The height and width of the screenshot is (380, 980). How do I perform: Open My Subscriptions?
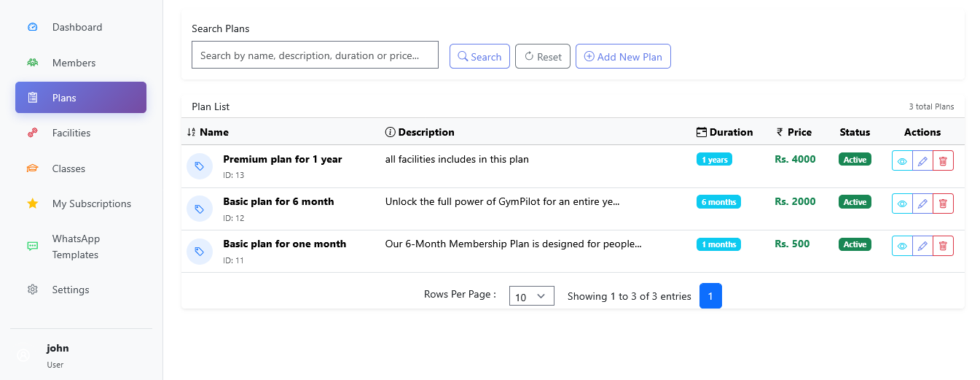pos(81,203)
